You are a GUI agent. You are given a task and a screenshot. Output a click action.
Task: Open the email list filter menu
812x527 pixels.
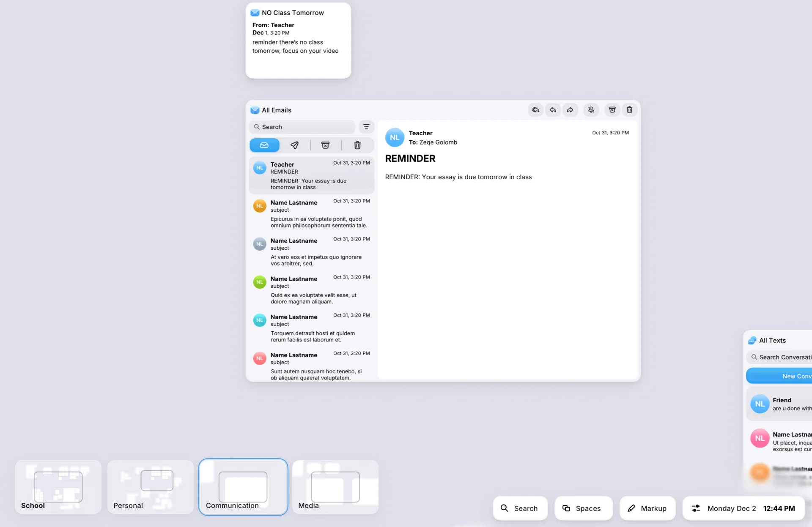click(366, 127)
